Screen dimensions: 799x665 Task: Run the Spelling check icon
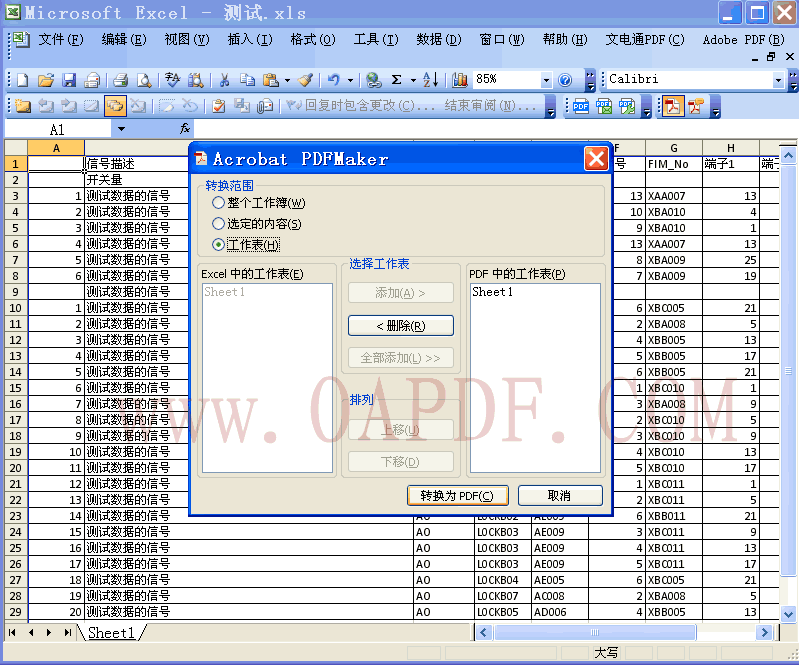173,80
